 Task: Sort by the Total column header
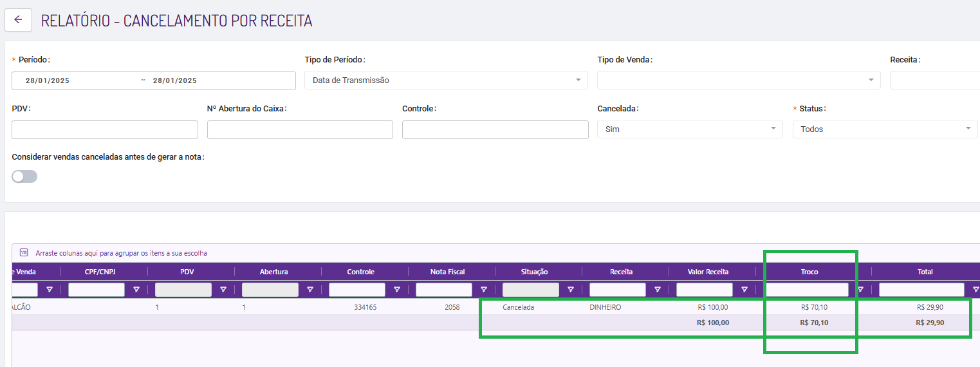(925, 272)
